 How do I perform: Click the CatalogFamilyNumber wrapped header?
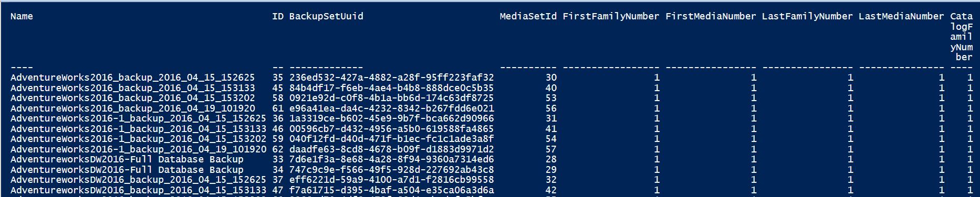pyautogui.click(x=962, y=37)
